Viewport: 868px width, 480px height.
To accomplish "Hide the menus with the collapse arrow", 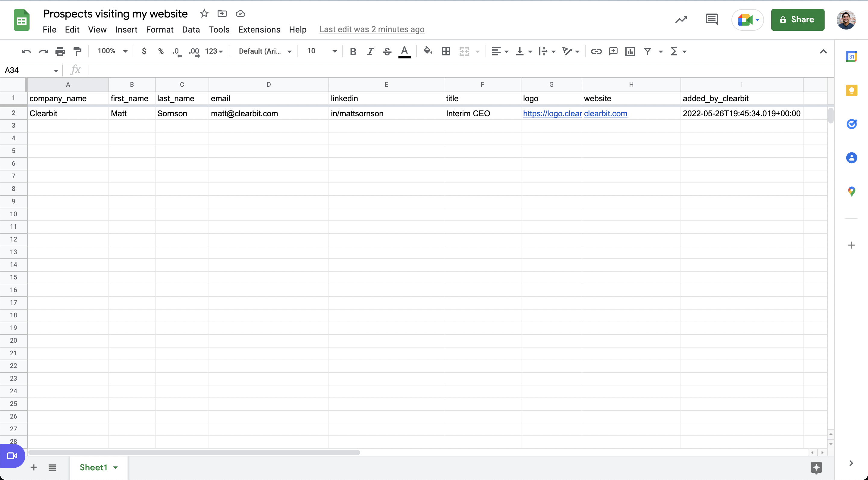I will (823, 51).
